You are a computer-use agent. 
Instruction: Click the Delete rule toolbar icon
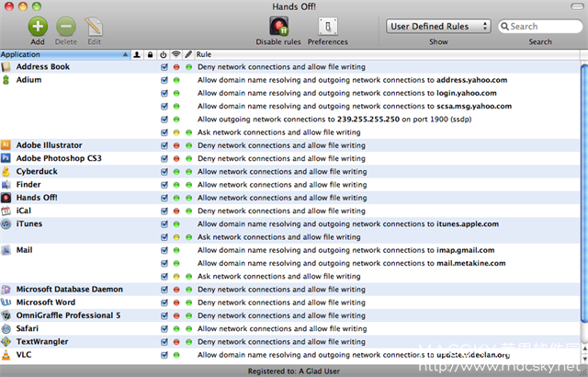[x=66, y=27]
